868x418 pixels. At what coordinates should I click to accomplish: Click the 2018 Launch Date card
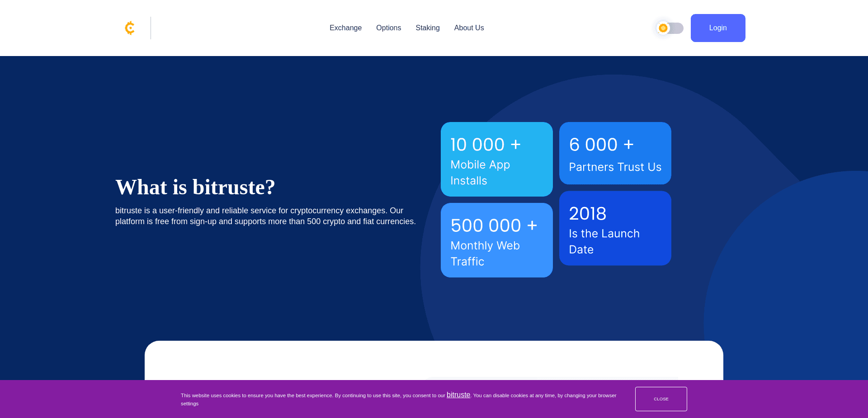(x=615, y=228)
